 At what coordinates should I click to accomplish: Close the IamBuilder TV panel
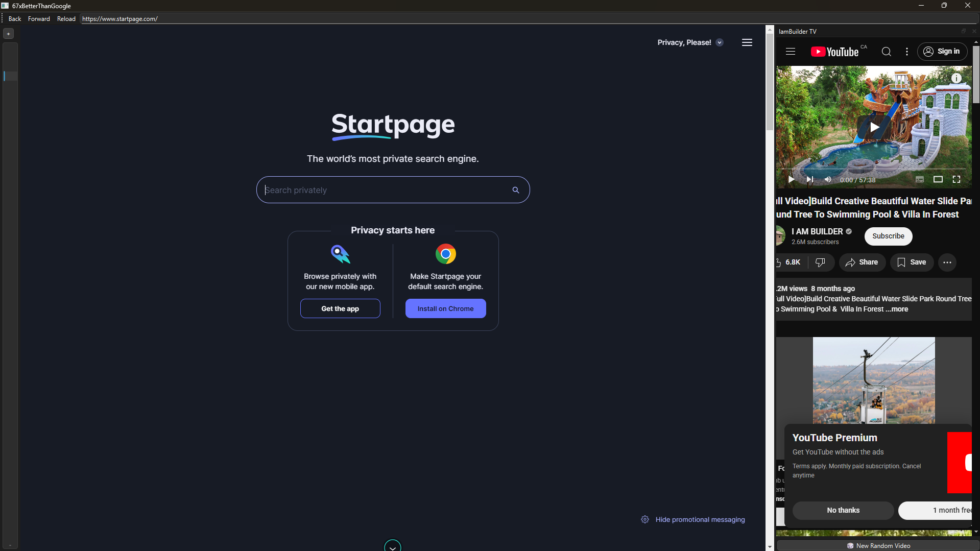(x=974, y=31)
